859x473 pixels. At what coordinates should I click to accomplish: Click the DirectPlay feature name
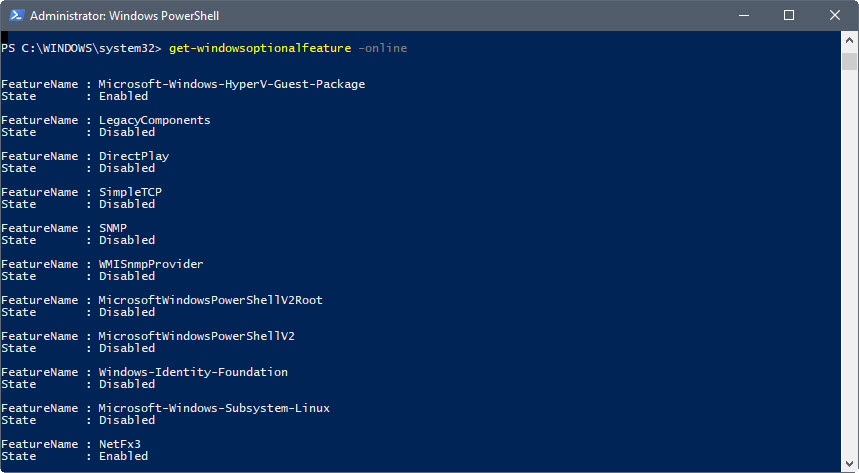pyautogui.click(x=134, y=156)
